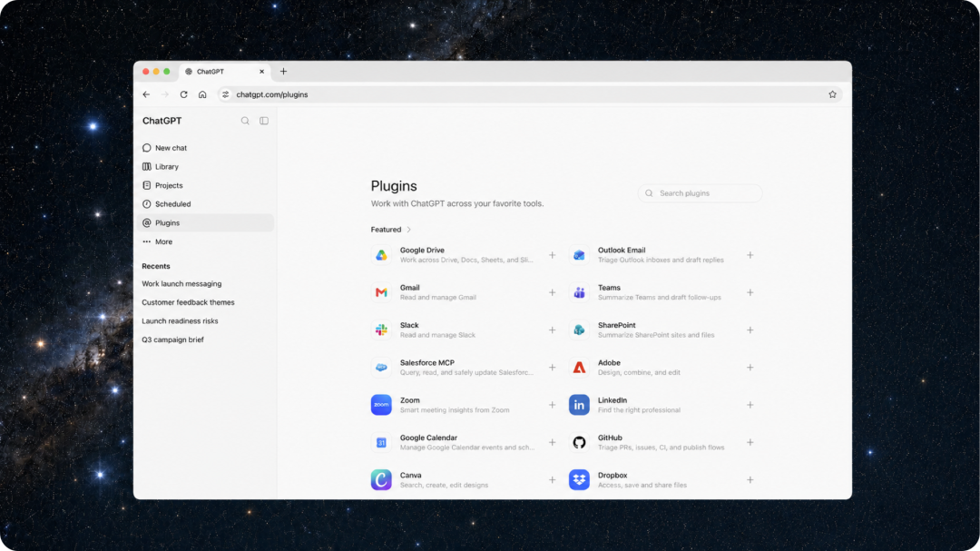980x551 pixels.
Task: Add the Zoom plugin with plus
Action: pos(552,405)
